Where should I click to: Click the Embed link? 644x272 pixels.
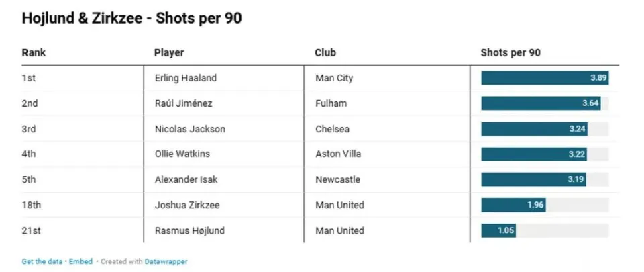tap(80, 261)
